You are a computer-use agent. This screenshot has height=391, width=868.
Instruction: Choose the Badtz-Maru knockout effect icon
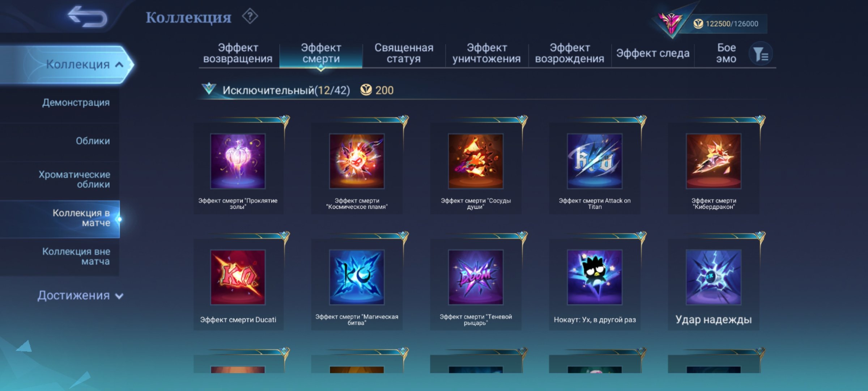click(x=595, y=277)
